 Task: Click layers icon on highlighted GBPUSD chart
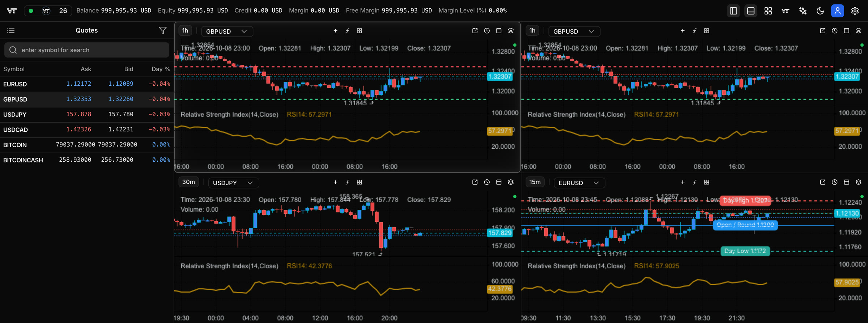tap(511, 31)
